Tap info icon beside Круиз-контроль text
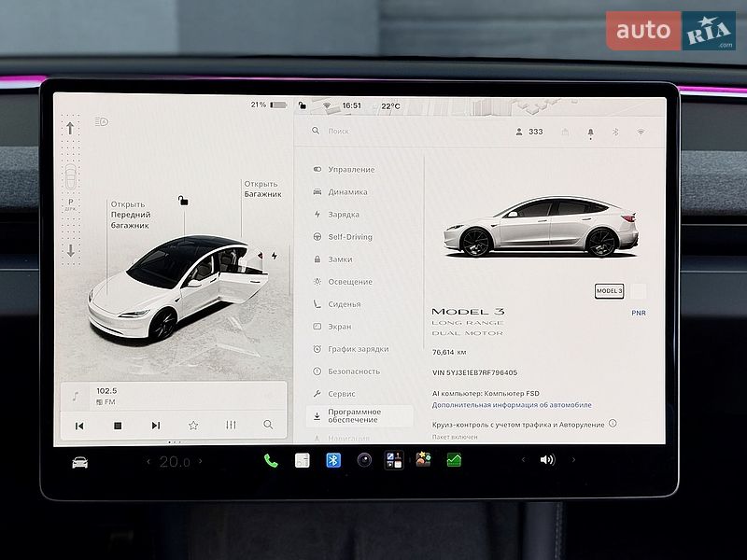Screen dimensions: 747x560 613,423
